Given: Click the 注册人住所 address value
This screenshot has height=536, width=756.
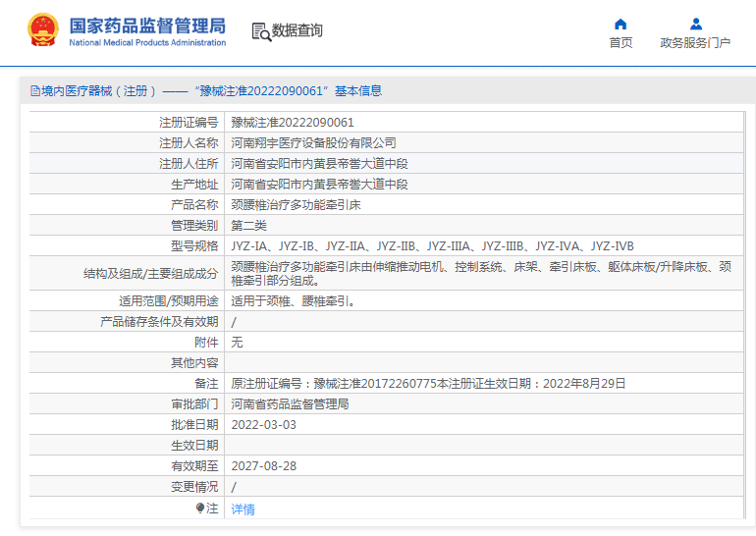Looking at the screenshot, I should coord(319,164).
